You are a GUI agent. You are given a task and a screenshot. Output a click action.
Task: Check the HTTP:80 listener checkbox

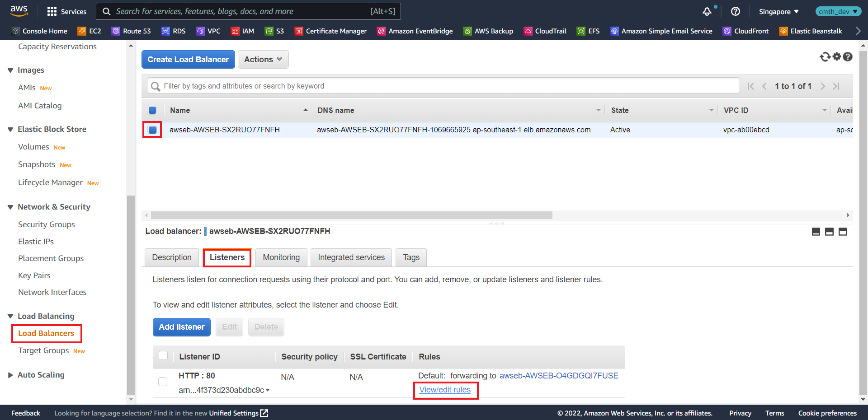pyautogui.click(x=163, y=381)
